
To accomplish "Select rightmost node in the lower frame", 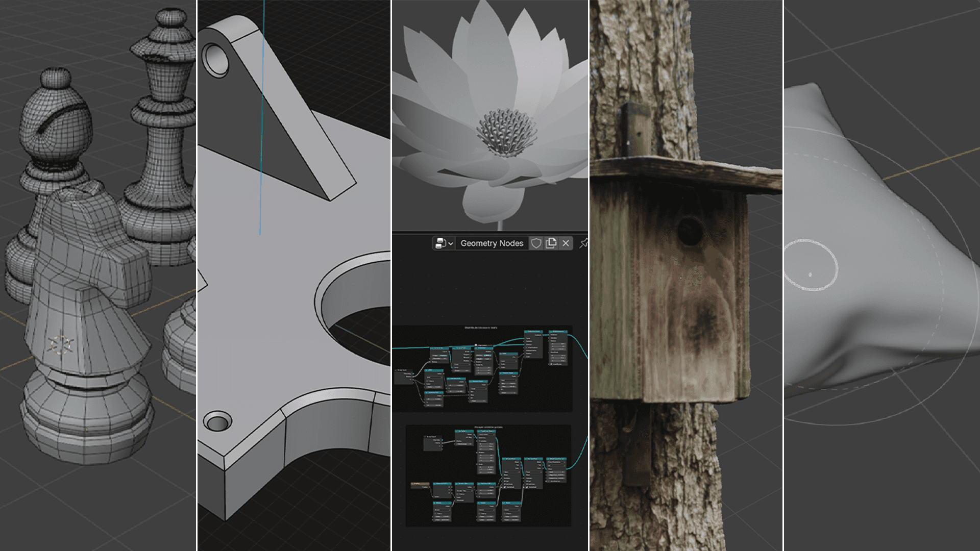I will [x=556, y=469].
